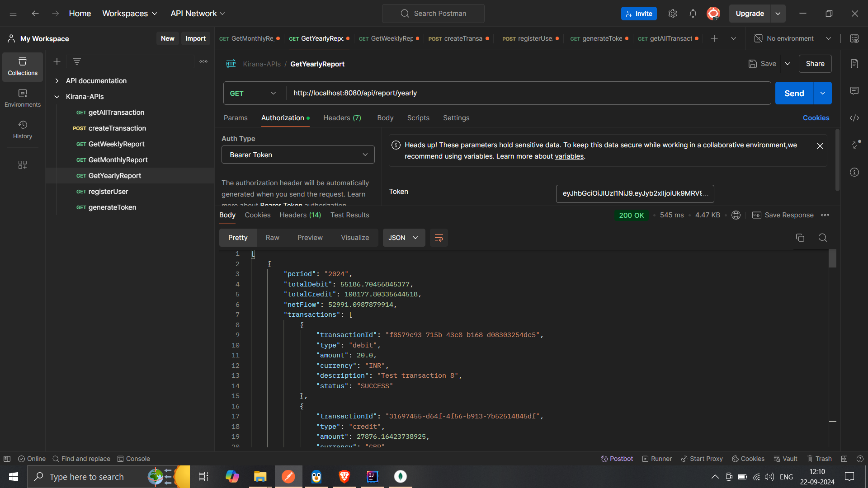Click the Save response icon
868x488 pixels.
pos(756,215)
